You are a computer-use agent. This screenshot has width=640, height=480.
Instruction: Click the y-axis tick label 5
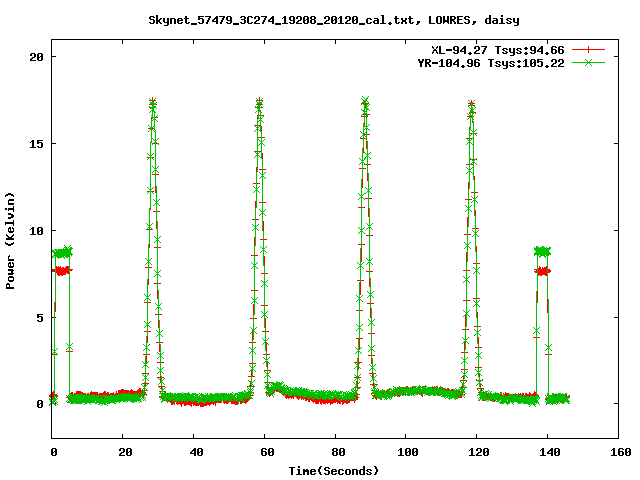click(39, 317)
